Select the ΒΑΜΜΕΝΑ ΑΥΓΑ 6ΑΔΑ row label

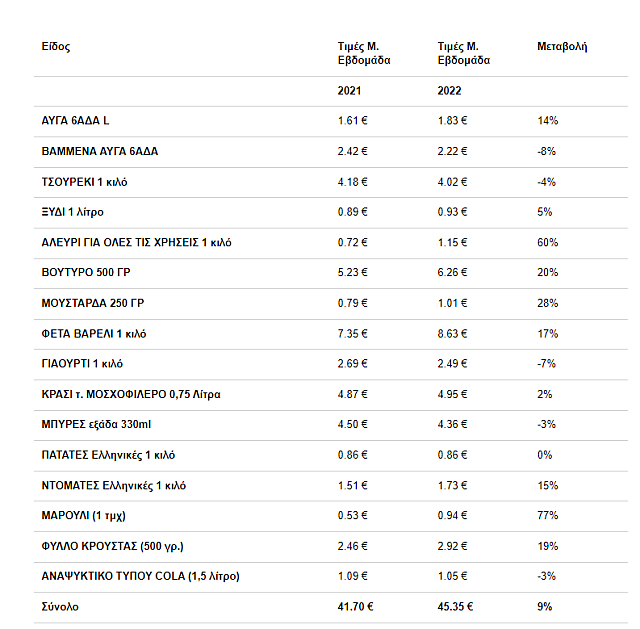(100, 151)
